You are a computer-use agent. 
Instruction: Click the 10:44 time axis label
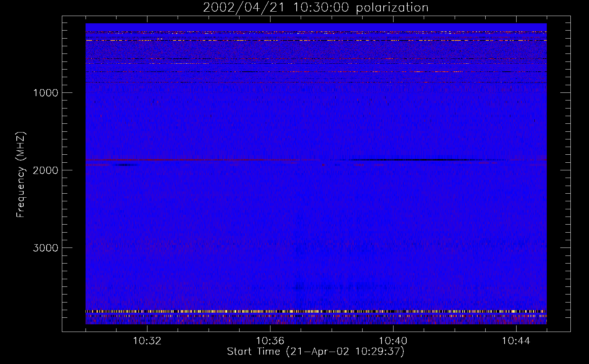516,341
